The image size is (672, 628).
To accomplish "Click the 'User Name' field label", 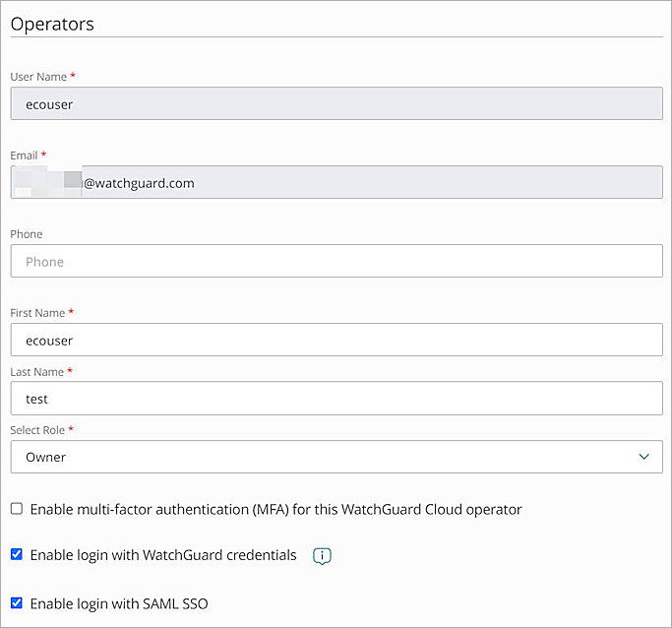I will [38, 76].
